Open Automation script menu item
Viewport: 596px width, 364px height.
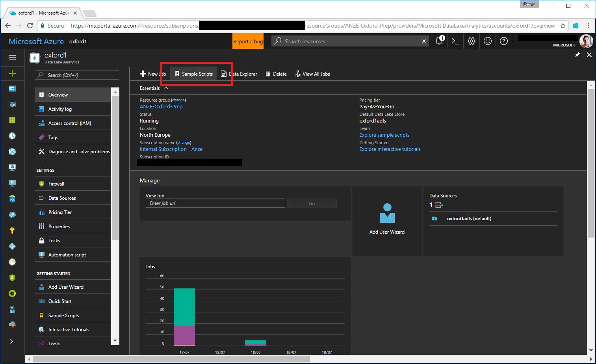pos(73,255)
